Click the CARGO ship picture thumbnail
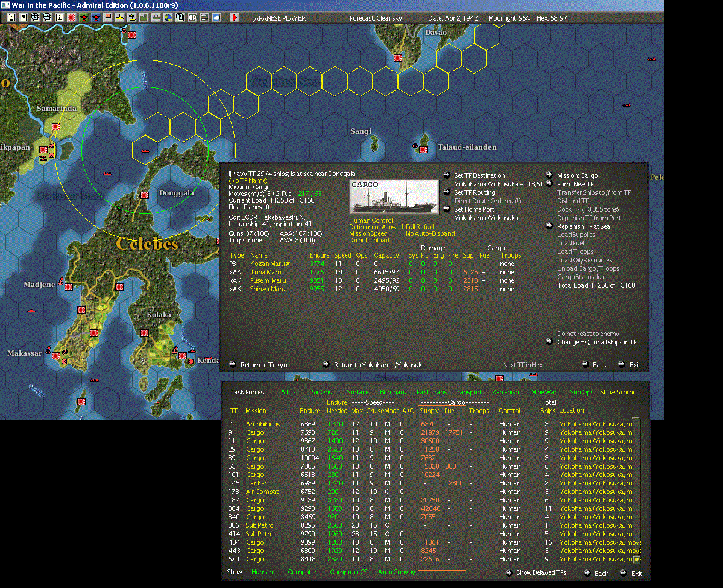This screenshot has height=588, width=723. [x=394, y=197]
